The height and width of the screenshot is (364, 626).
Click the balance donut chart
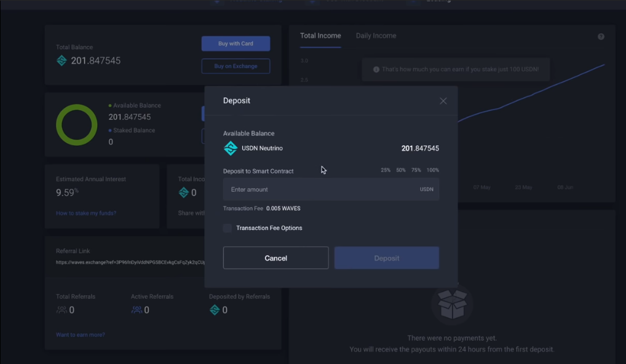click(x=77, y=125)
